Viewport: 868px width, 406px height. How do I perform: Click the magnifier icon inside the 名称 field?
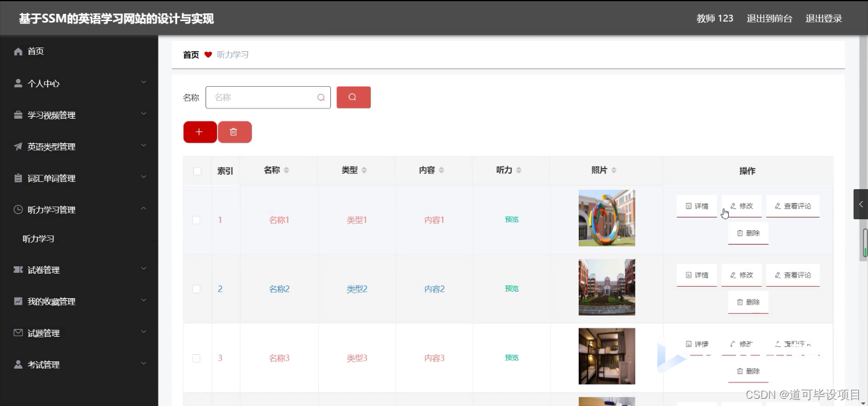pos(321,98)
